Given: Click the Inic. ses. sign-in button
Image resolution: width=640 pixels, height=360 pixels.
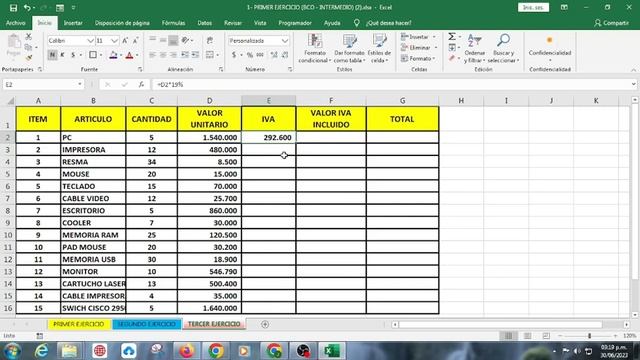Looking at the screenshot, I should [x=533, y=7].
